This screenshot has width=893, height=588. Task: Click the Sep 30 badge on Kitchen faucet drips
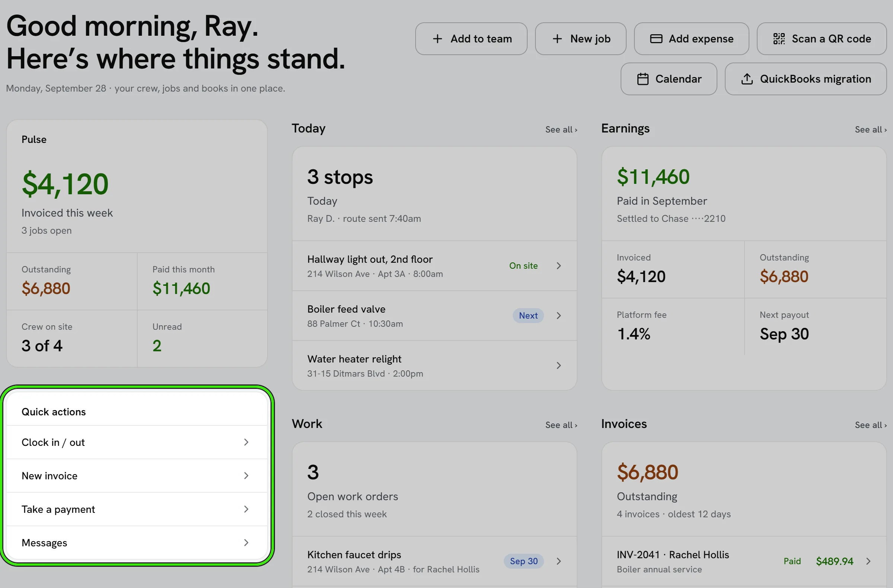pos(524,561)
